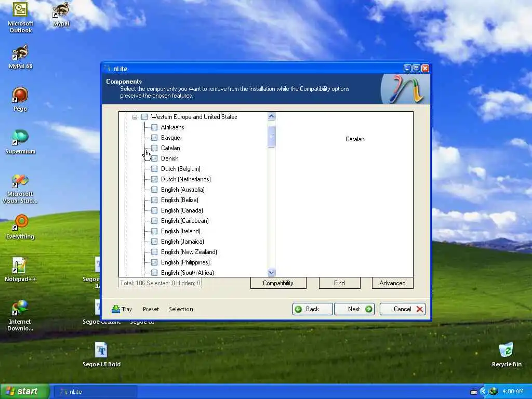532x399 pixels.
Task: Tick the English (Jamaica) checkbox
Action: pyautogui.click(x=154, y=242)
